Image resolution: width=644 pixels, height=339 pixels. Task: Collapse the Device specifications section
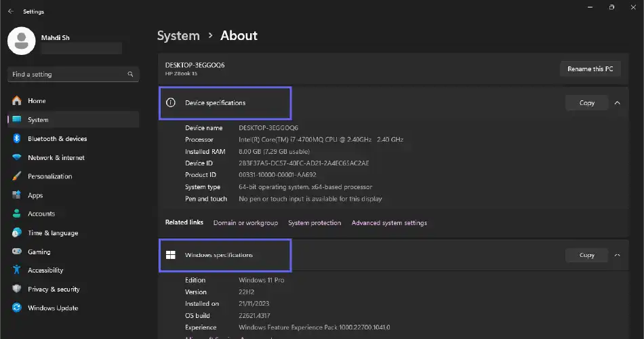617,103
